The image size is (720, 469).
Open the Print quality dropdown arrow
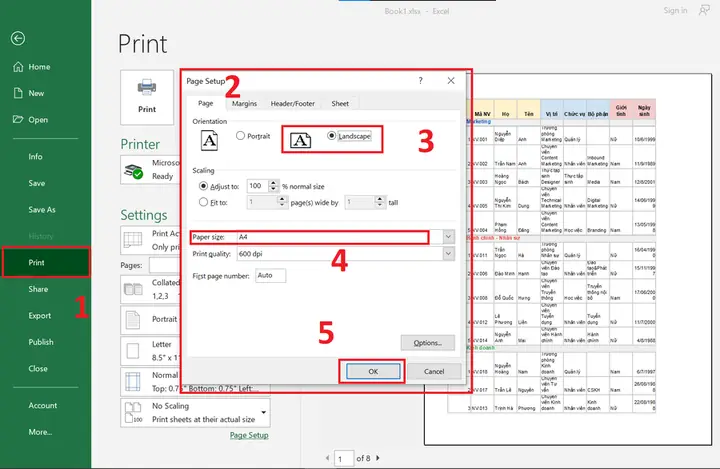tap(448, 254)
